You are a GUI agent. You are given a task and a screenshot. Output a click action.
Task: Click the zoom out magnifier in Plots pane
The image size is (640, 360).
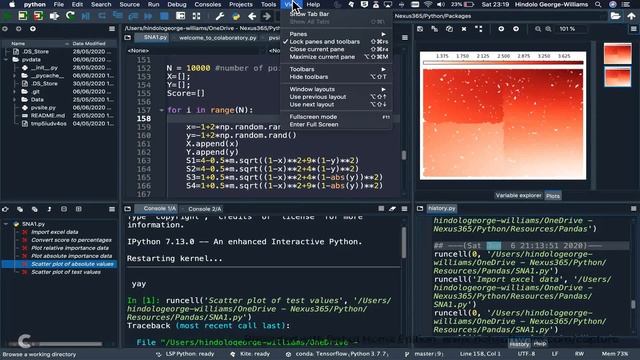538,29
